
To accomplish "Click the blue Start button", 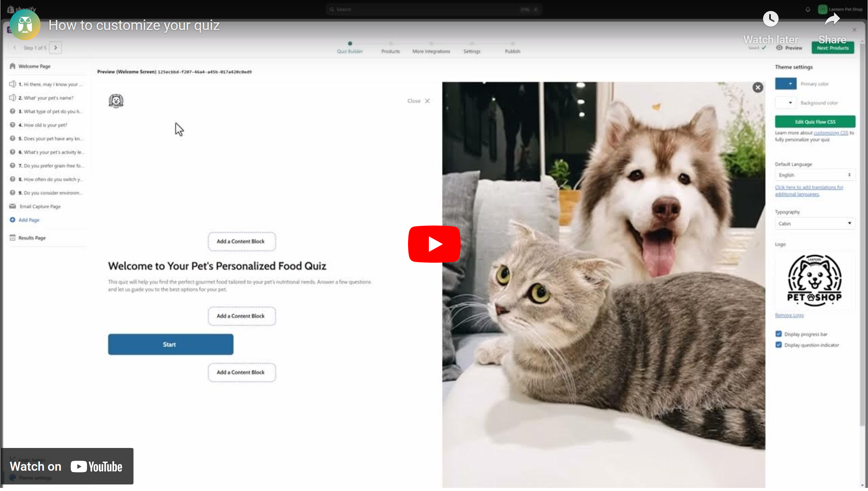I will (170, 345).
